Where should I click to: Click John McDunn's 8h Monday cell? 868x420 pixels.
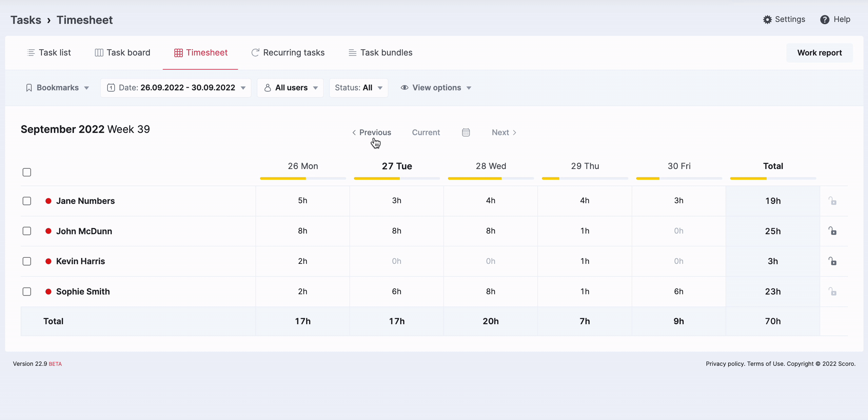pos(302,231)
